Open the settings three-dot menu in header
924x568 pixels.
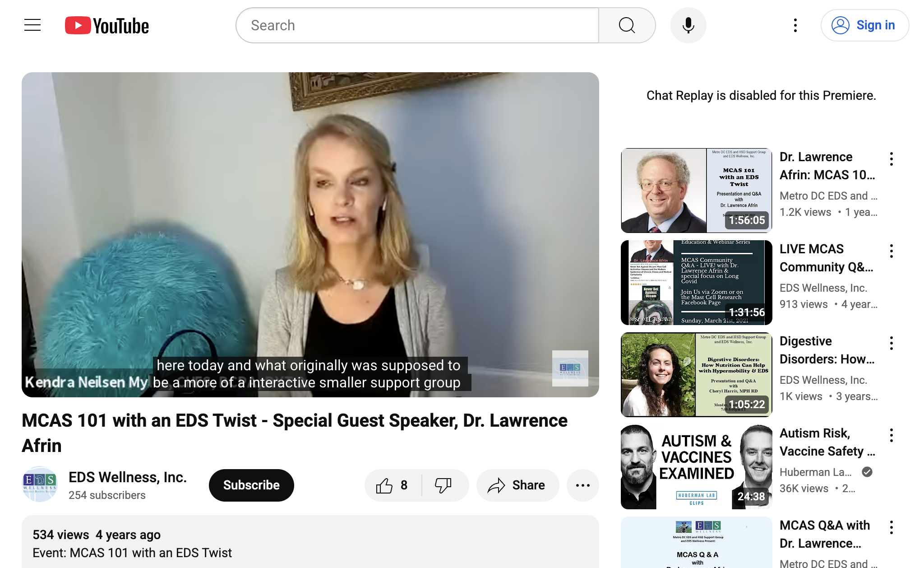tap(795, 25)
